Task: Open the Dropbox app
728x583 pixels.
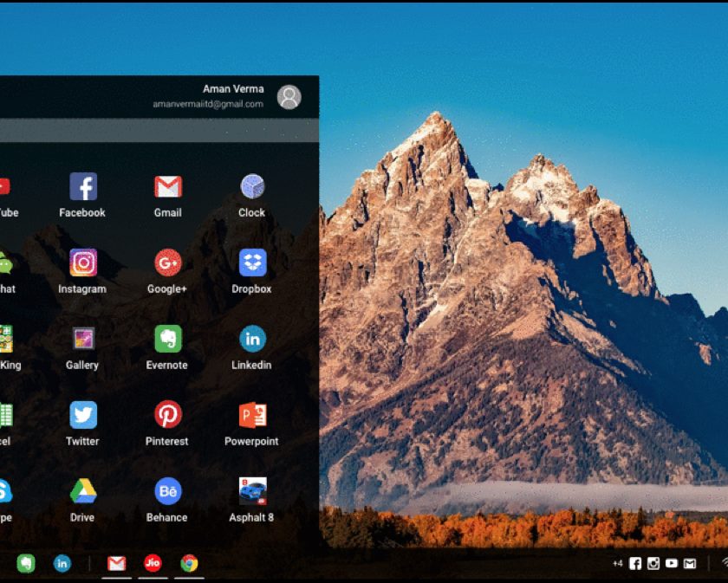Action: coord(252,263)
